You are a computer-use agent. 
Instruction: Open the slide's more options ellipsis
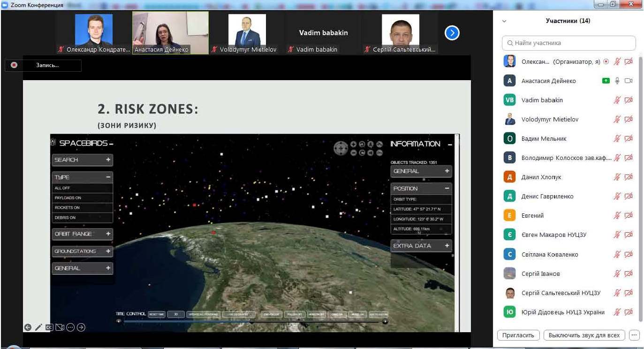tap(70, 327)
